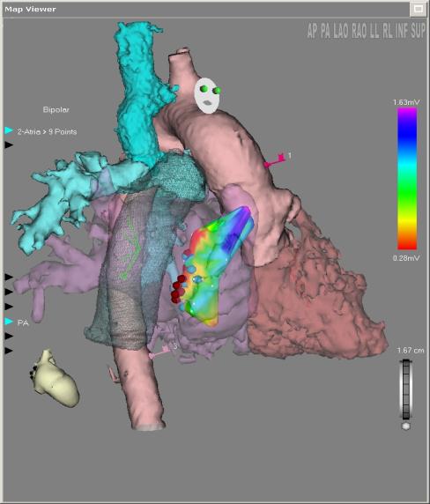Image resolution: width=430 pixels, height=504 pixels.
Task: Select the RL view
Action: 387,31
